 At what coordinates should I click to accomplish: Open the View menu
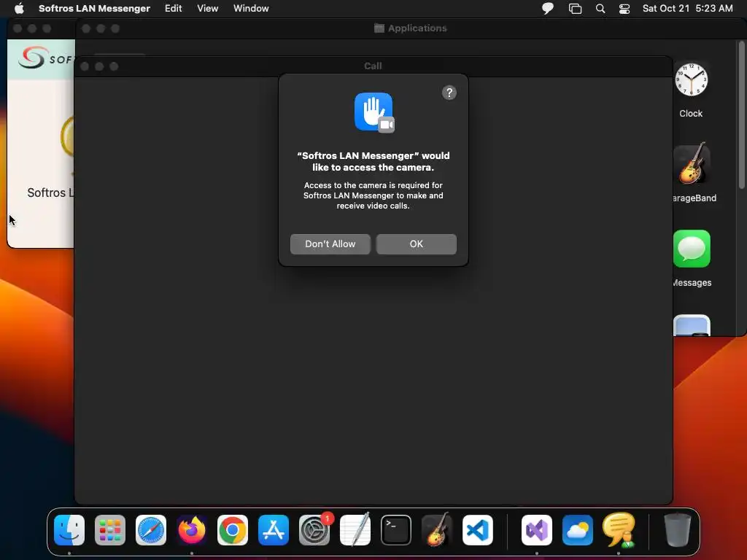click(208, 8)
